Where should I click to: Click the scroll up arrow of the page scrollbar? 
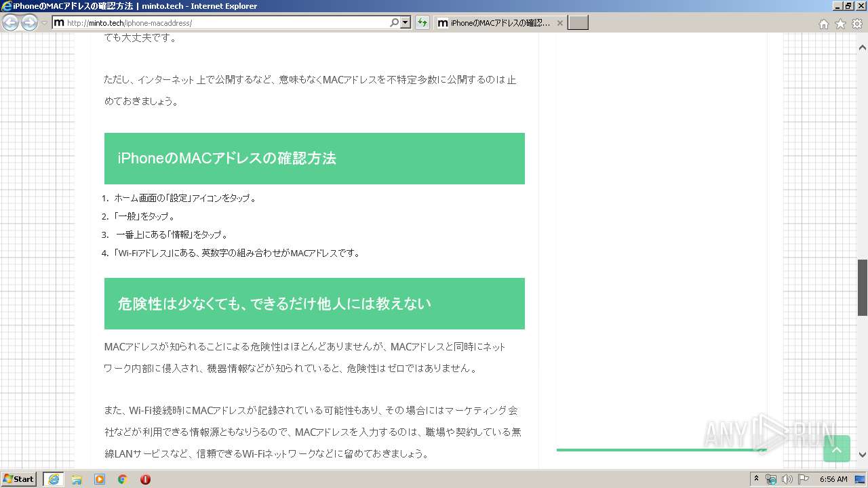pos(863,47)
